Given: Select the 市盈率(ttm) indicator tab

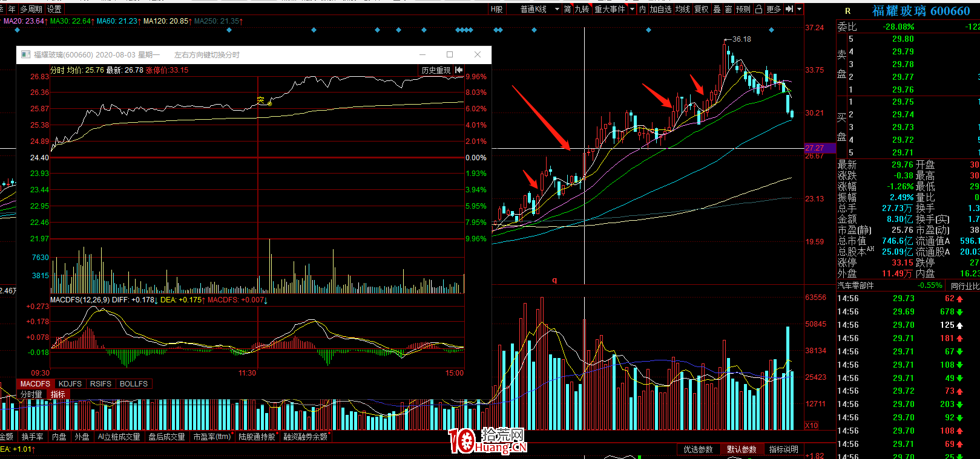Looking at the screenshot, I should [x=212, y=437].
